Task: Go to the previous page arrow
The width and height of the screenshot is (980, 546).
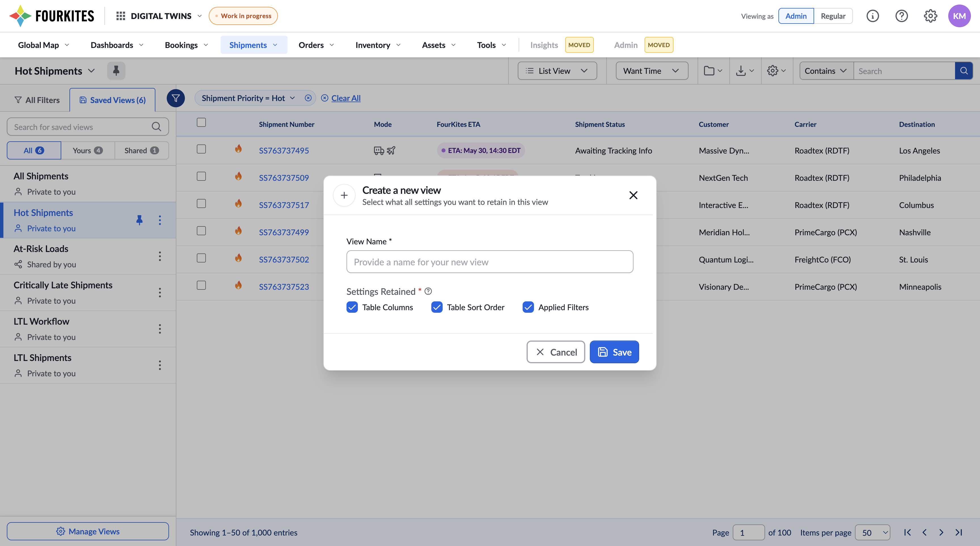Action: (x=924, y=532)
